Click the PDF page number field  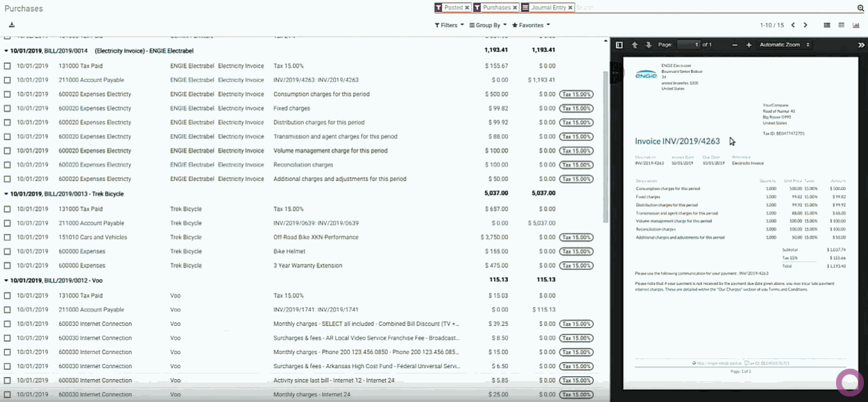(x=688, y=45)
